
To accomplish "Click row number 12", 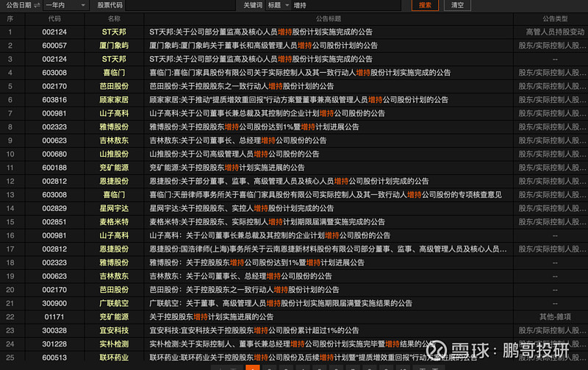I will coord(10,181).
